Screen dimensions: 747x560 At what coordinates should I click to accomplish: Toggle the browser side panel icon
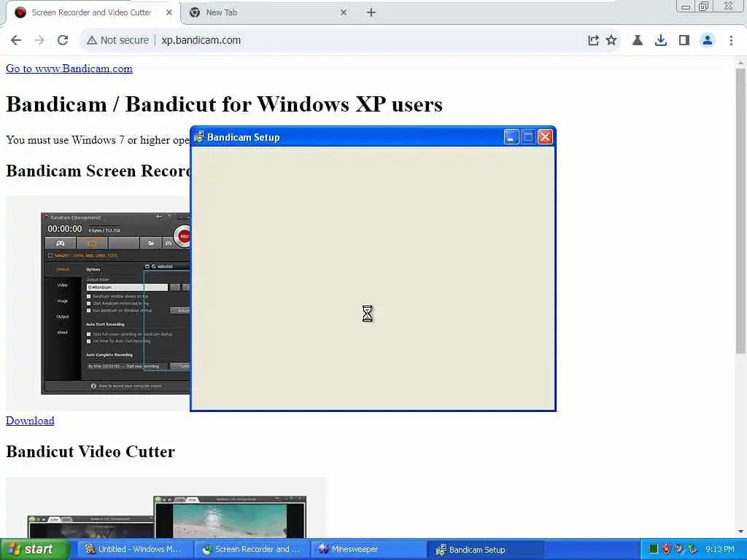coord(684,41)
